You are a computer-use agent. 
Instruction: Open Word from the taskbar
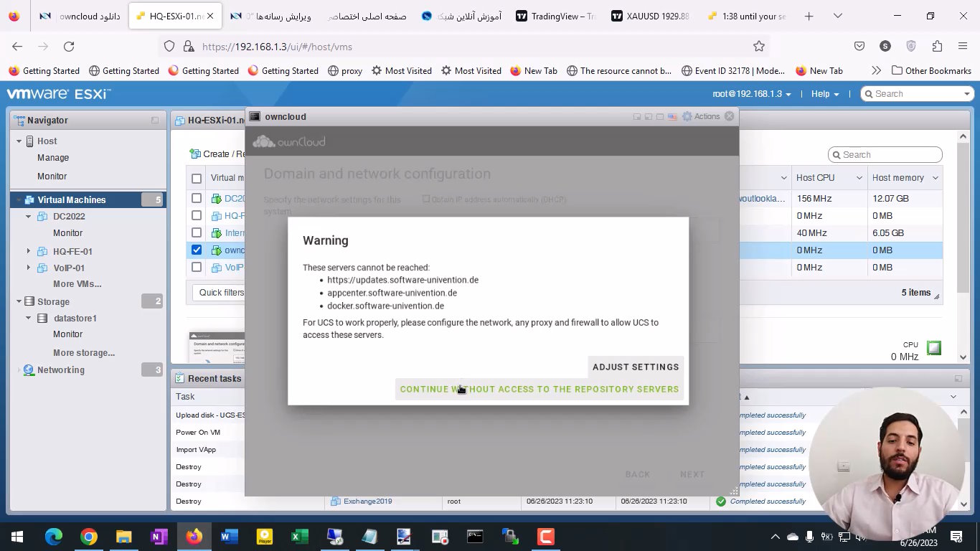pos(229,537)
